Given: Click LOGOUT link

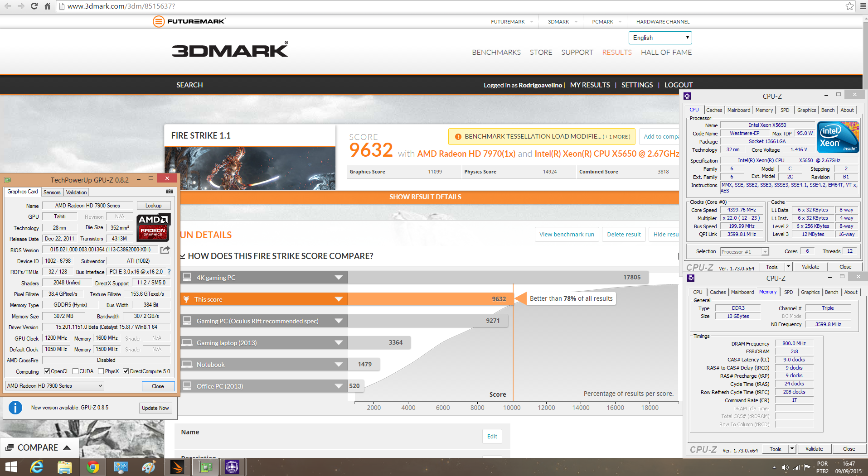Looking at the screenshot, I should coord(679,85).
